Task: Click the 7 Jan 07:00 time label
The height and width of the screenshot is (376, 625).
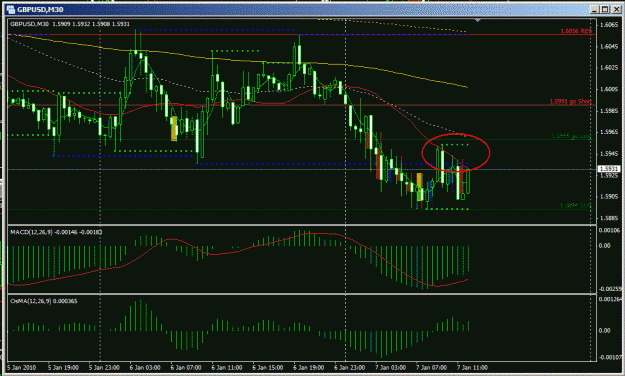Action: [x=432, y=367]
